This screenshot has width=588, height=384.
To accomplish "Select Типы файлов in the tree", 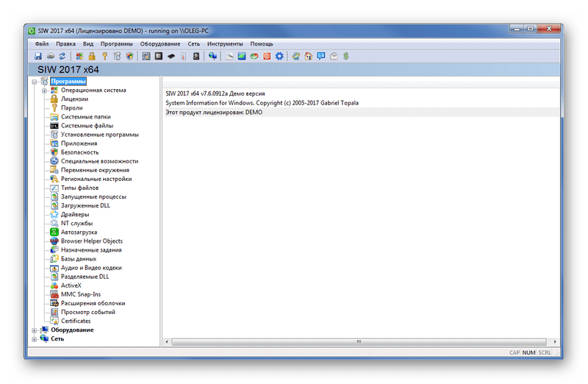I will click(80, 188).
